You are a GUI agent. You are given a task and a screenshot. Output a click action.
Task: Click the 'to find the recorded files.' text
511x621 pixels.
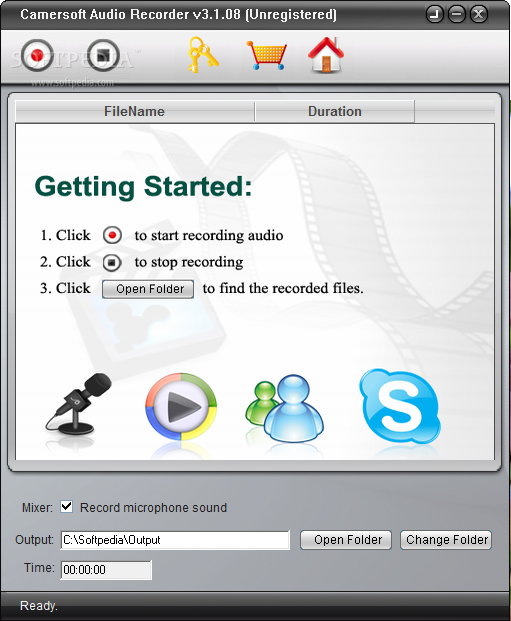[283, 288]
